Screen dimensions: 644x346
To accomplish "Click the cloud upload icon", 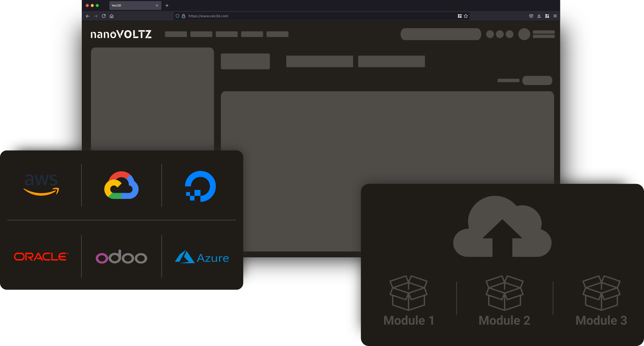I will tap(502, 226).
